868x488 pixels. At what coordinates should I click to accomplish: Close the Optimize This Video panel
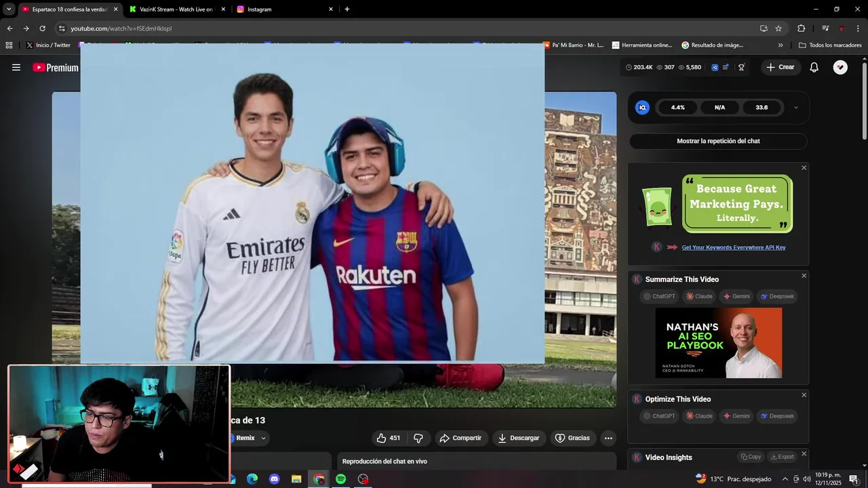tap(804, 395)
